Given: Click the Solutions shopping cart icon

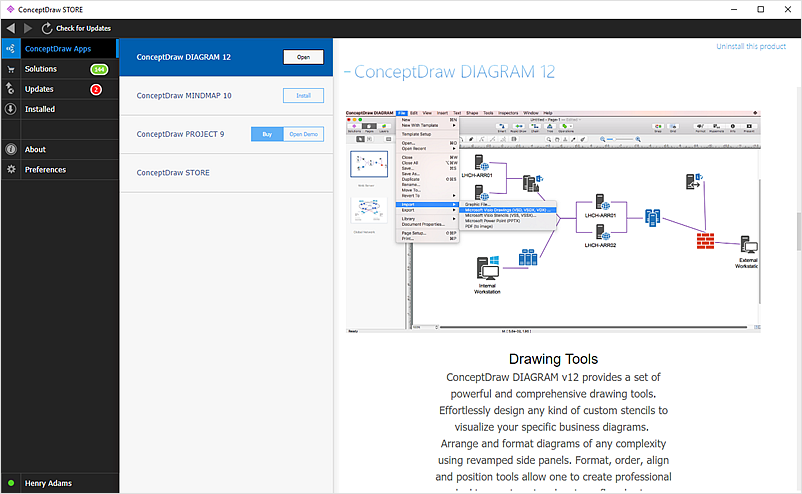Looking at the screenshot, I should pyautogui.click(x=11, y=69).
